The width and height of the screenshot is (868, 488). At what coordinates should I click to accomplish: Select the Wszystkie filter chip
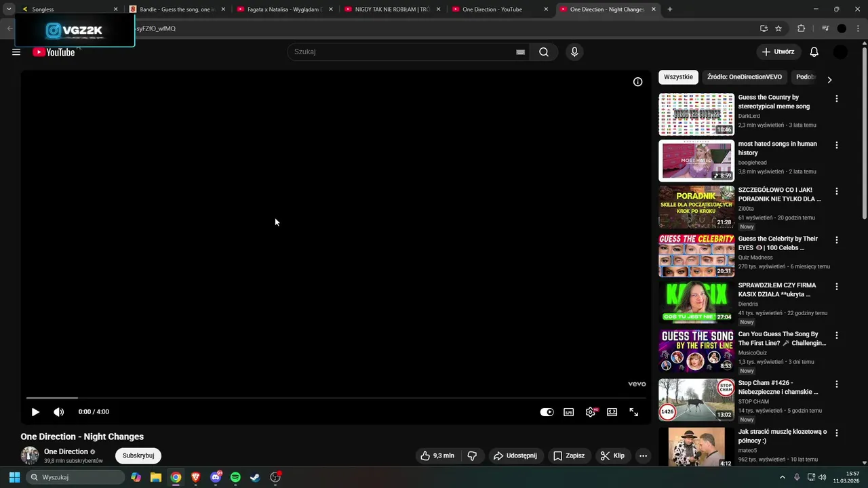(678, 77)
